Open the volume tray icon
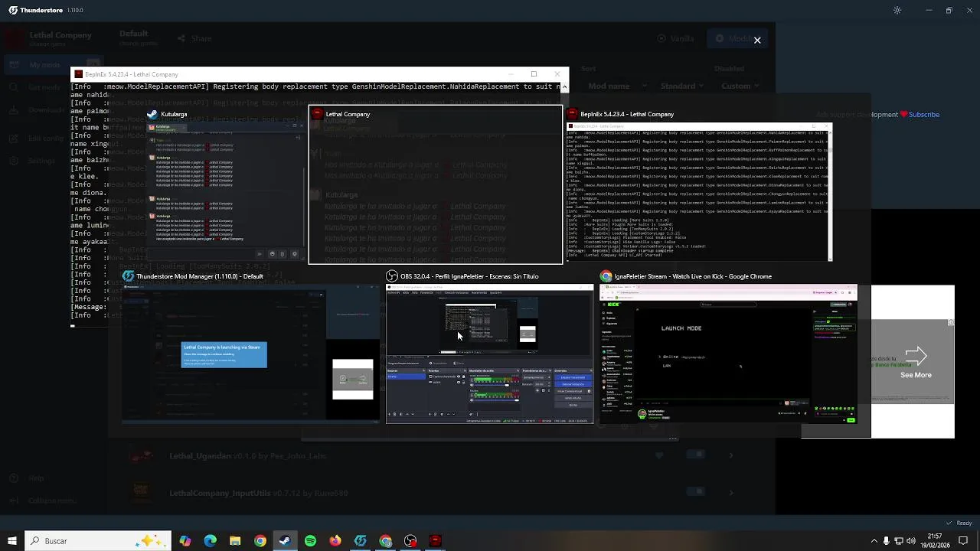980x551 pixels. pyautogui.click(x=911, y=541)
